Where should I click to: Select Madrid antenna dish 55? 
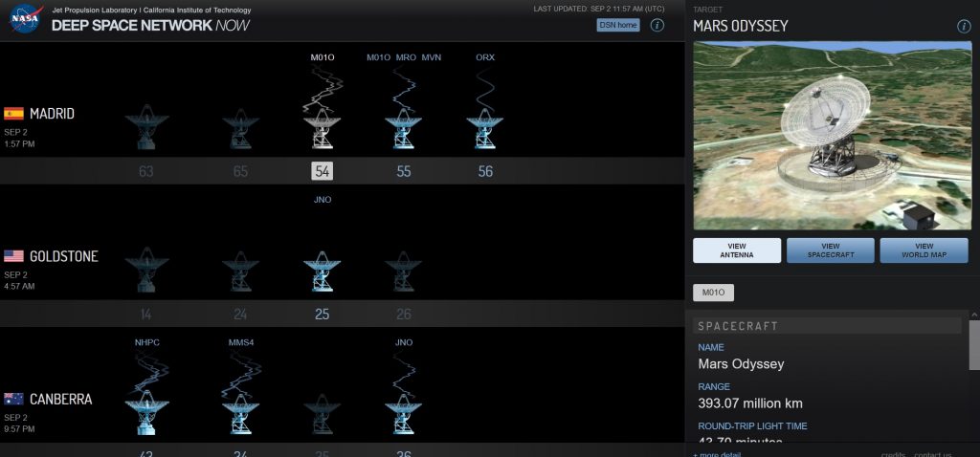pyautogui.click(x=404, y=129)
